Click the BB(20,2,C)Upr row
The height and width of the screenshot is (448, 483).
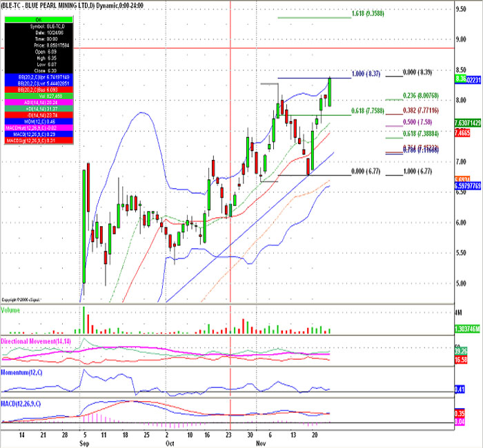tap(39, 77)
